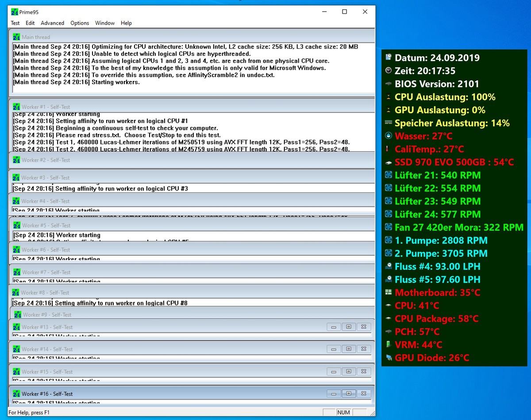Click 'Lüfter 23: 549 RPM' reading

pyautogui.click(x=438, y=201)
